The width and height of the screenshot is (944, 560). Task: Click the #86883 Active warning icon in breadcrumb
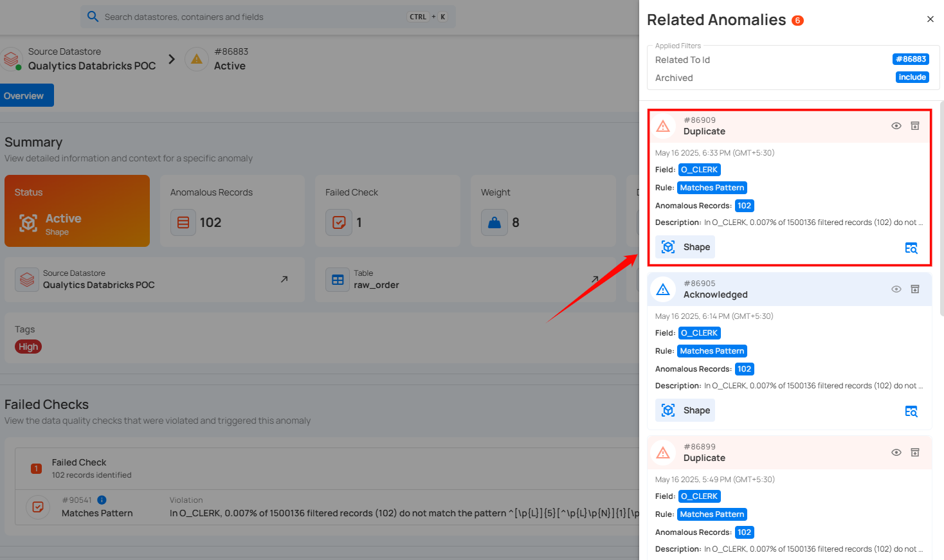tap(197, 59)
